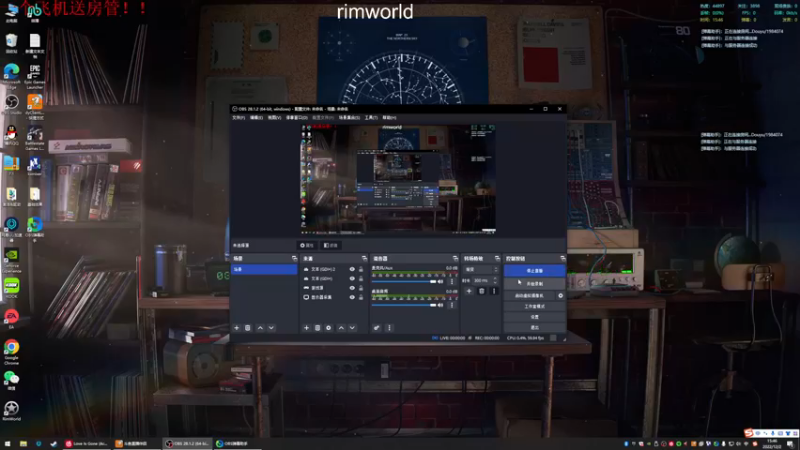Select the highlighted scene in Scenes list
Image resolution: width=800 pixels, height=450 pixels.
coord(264,269)
